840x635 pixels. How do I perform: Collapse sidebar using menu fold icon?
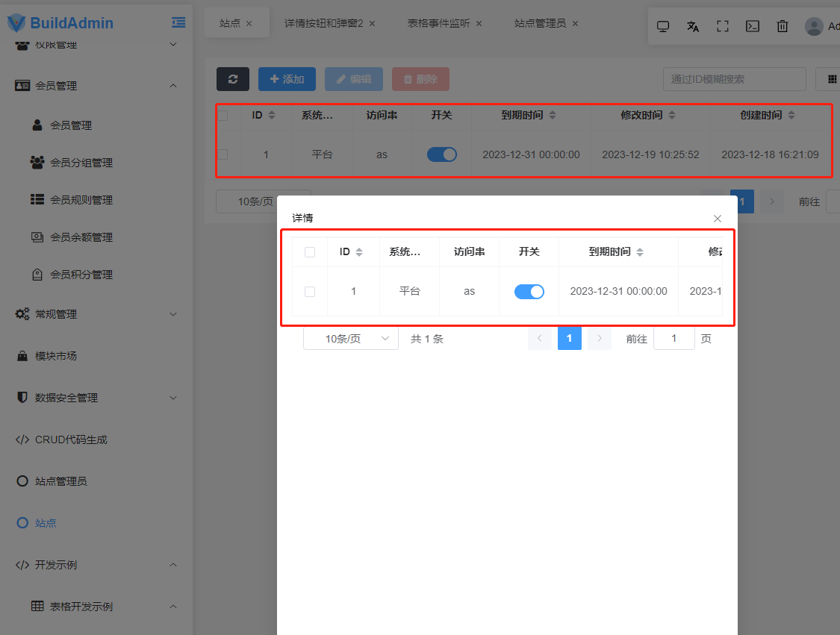(x=178, y=22)
